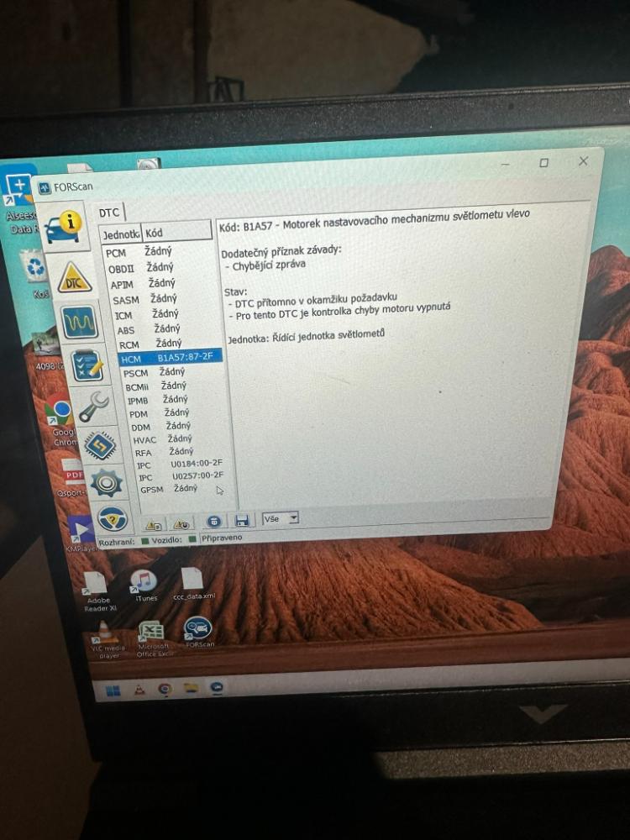Image resolution: width=630 pixels, height=840 pixels.
Task: Expand the Vše filter dropdown
Action: 293,519
